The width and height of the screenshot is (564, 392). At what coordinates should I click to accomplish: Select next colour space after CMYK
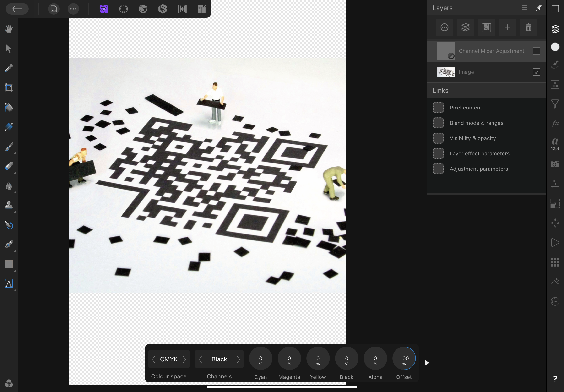click(184, 359)
